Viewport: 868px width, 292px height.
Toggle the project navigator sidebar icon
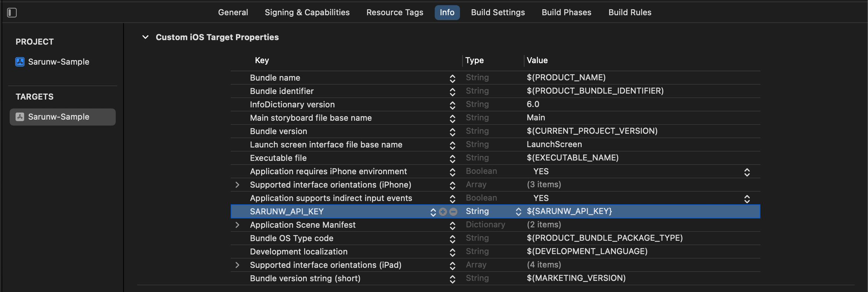coord(12,13)
